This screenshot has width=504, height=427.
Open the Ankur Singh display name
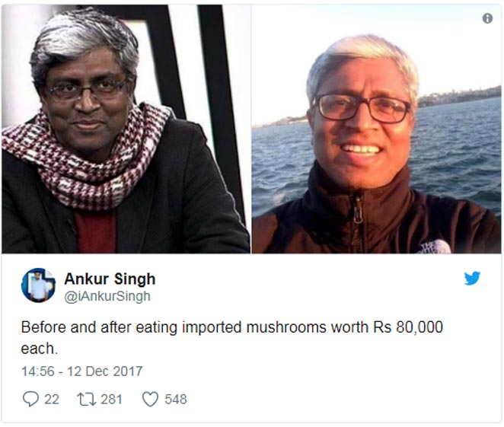[110, 279]
